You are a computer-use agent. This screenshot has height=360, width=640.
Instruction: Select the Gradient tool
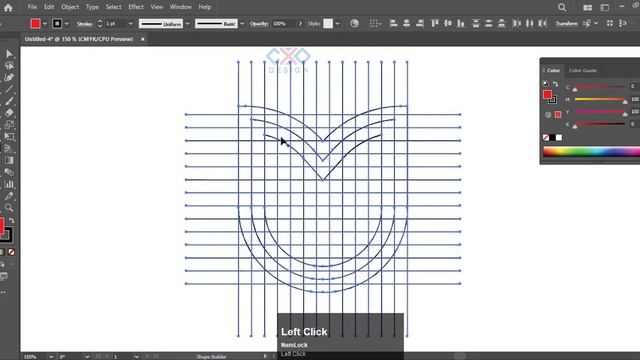[x=9, y=160]
